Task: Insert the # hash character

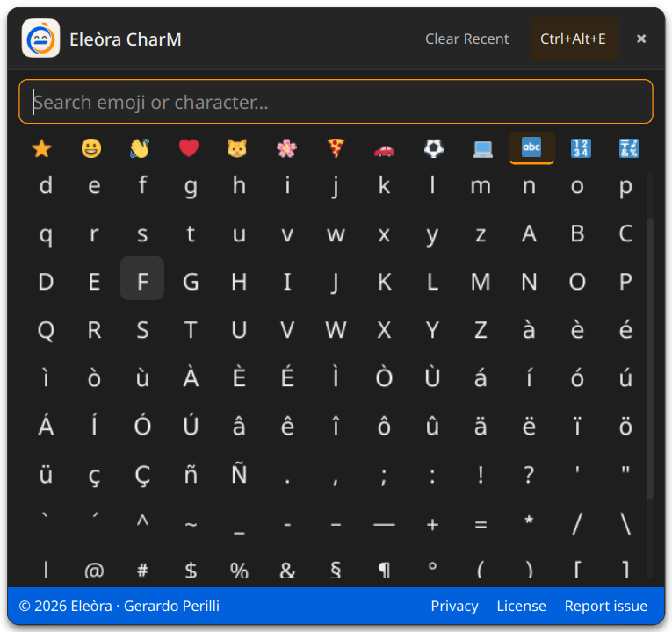Action: (x=142, y=570)
